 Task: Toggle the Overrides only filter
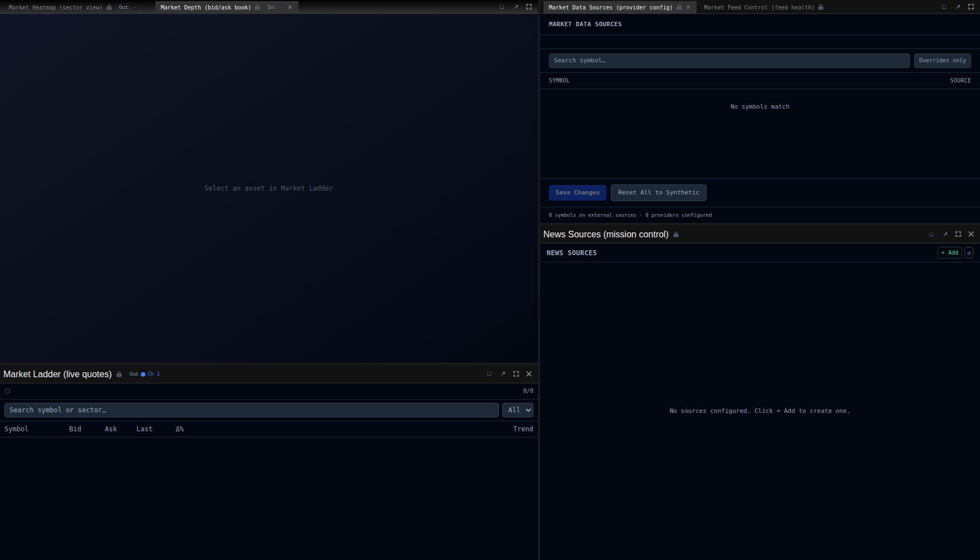pyautogui.click(x=943, y=61)
